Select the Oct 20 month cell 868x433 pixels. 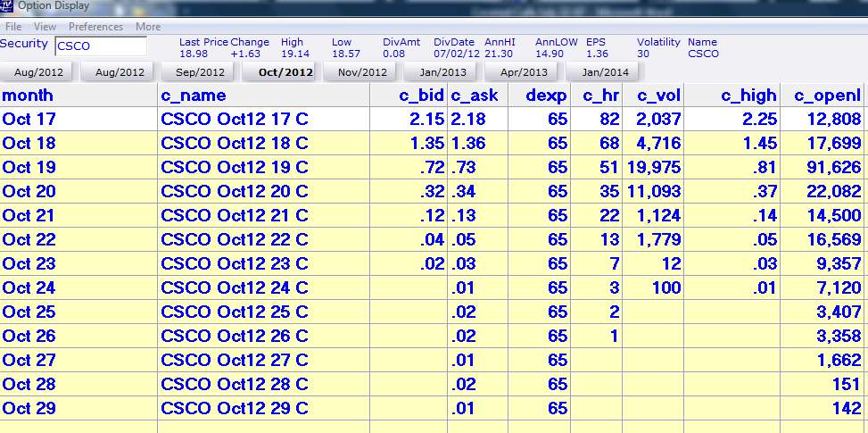coord(79,191)
